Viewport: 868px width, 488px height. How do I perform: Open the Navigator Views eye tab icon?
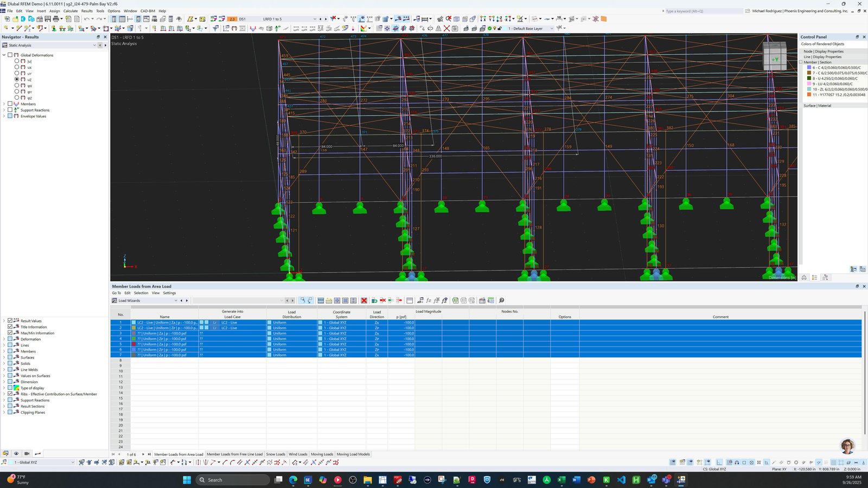click(x=16, y=454)
